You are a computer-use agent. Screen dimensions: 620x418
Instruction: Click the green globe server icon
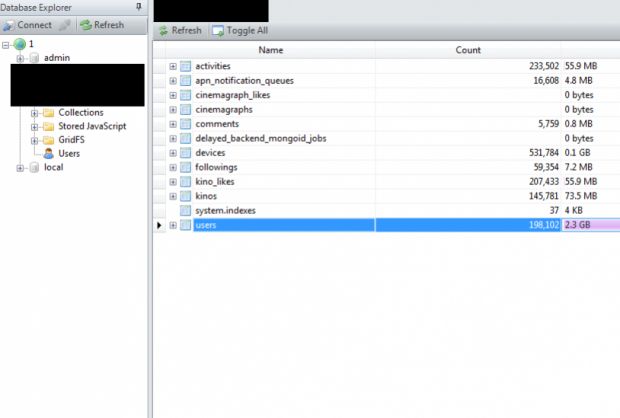click(x=20, y=44)
